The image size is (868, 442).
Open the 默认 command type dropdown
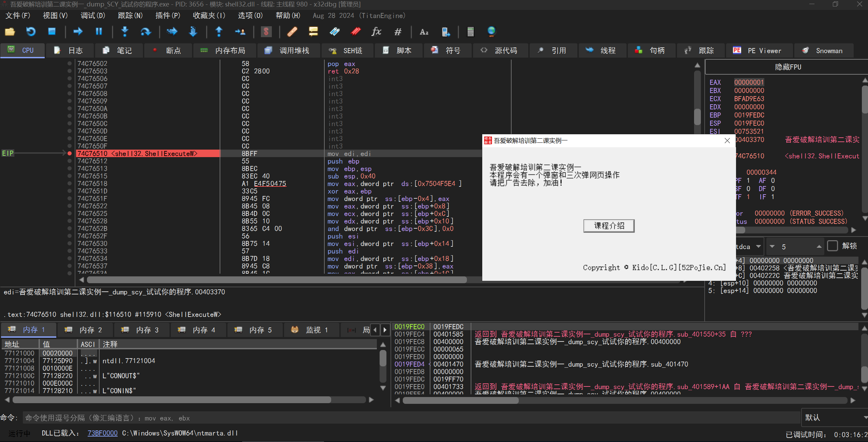point(834,417)
